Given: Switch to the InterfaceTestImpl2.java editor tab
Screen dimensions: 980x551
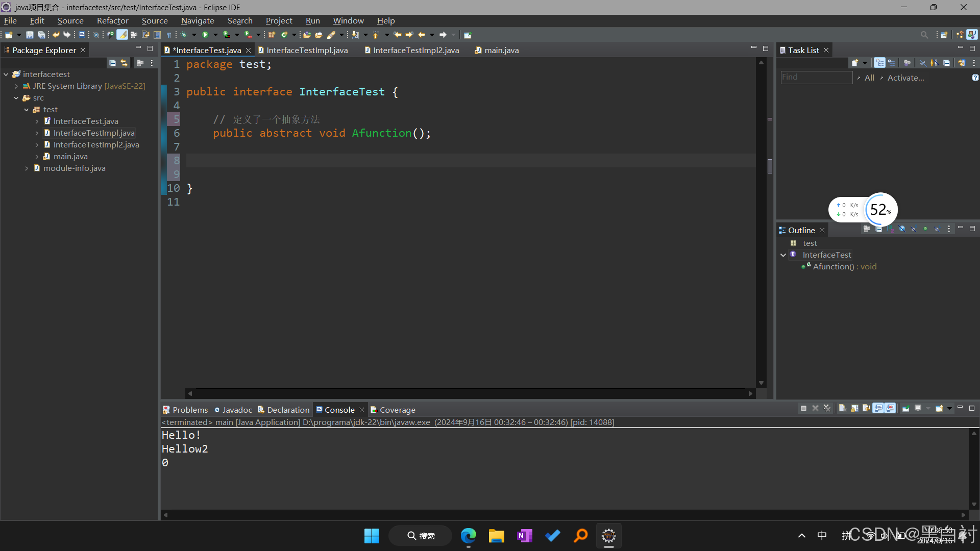Looking at the screenshot, I should 415,50.
